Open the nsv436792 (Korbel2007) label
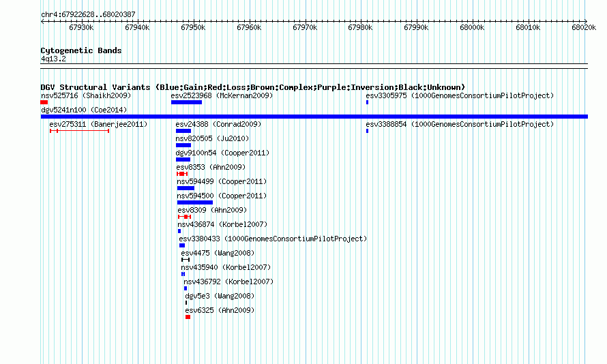This screenshot has width=607, height=364. 228,282
